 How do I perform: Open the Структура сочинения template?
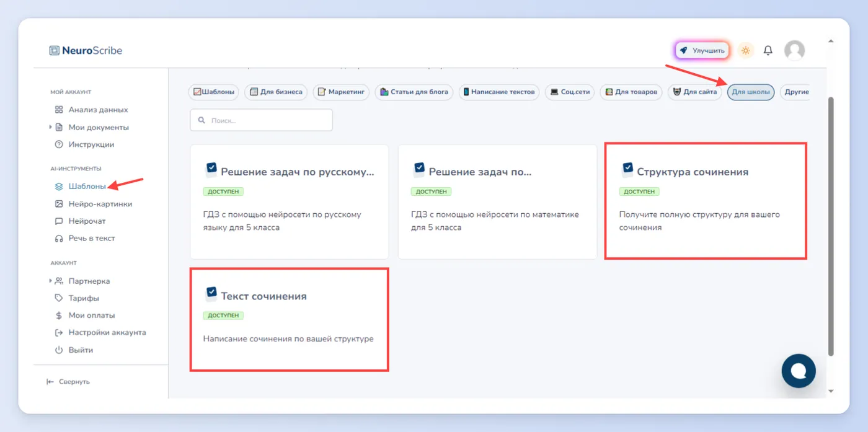pos(706,201)
